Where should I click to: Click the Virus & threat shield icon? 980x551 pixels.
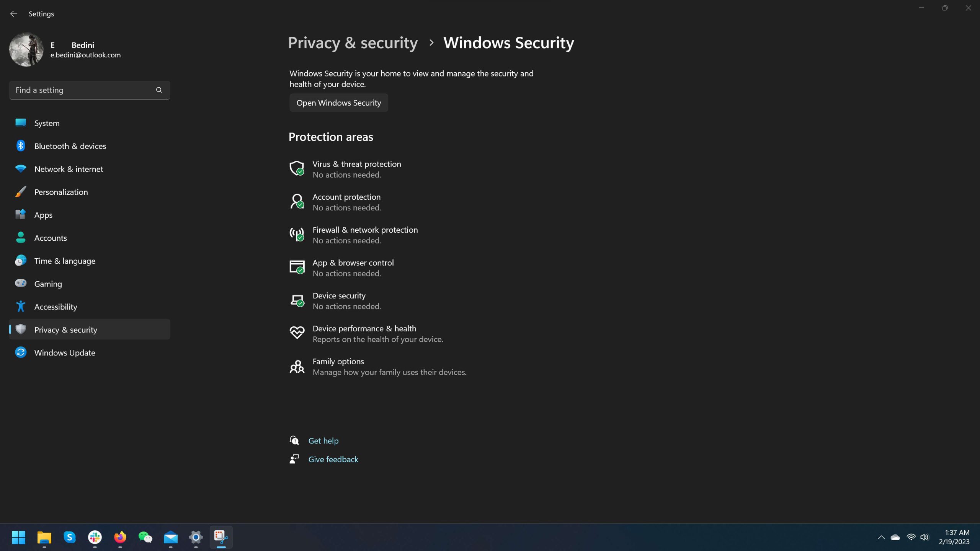(297, 168)
